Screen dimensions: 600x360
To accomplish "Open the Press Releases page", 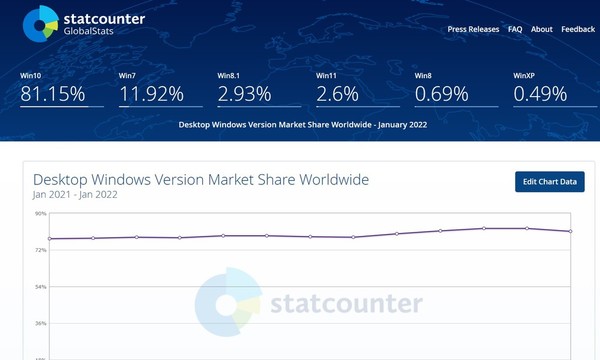I will point(473,29).
